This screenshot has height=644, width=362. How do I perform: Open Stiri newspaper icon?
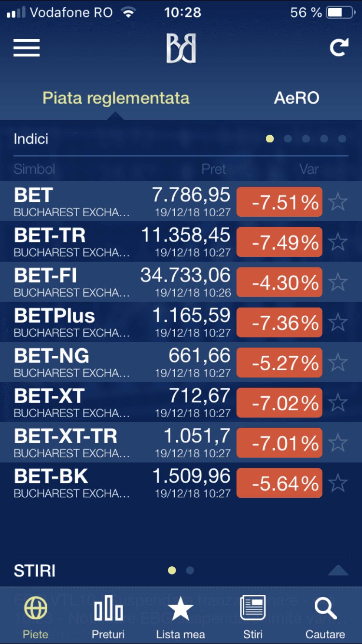[x=253, y=608]
